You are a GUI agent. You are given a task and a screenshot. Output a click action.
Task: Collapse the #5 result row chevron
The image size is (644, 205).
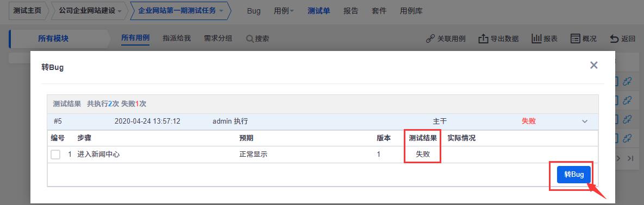(x=585, y=121)
